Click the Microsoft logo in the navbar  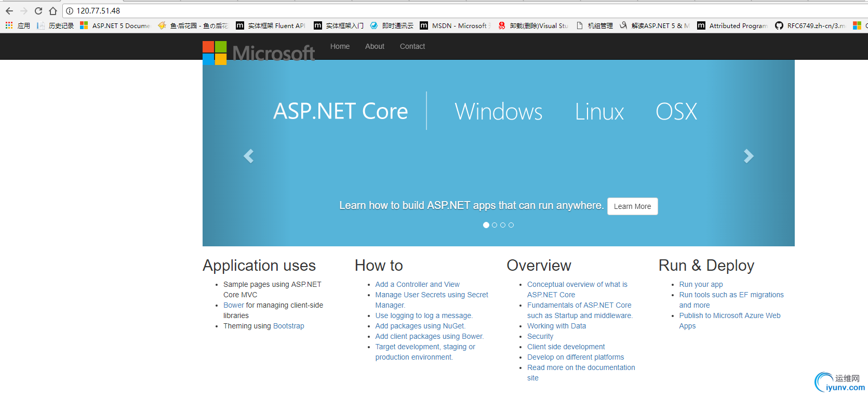coord(258,53)
